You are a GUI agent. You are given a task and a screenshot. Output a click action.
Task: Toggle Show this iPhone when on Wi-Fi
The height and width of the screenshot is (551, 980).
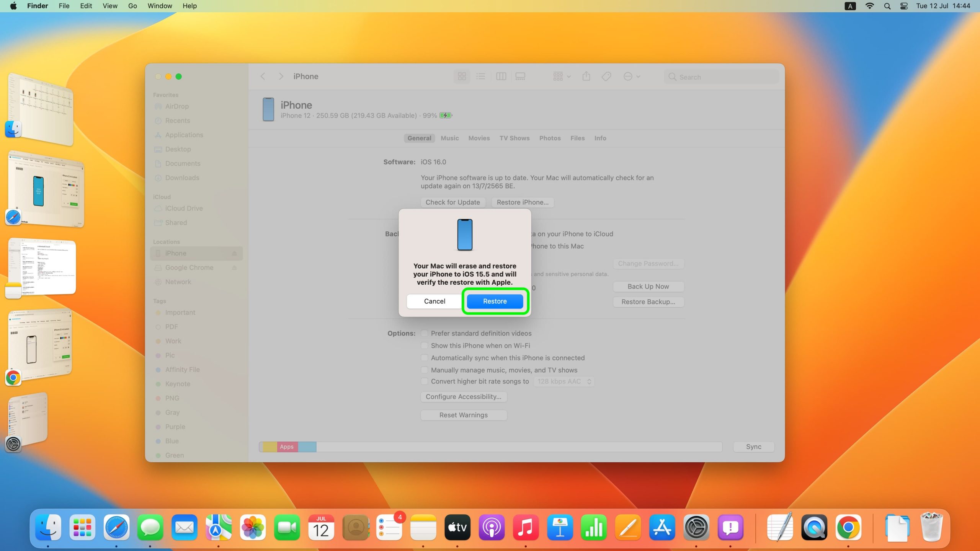(x=424, y=346)
